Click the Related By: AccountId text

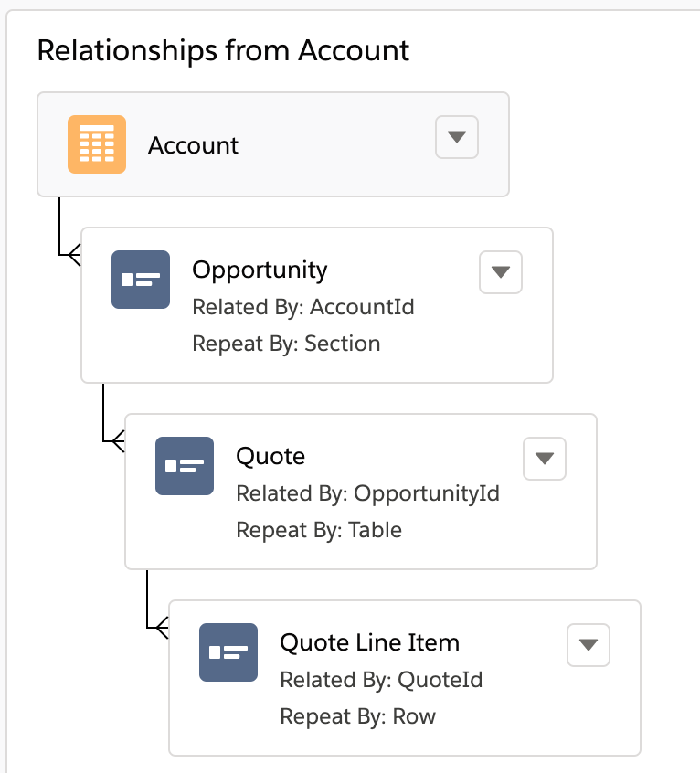303,307
